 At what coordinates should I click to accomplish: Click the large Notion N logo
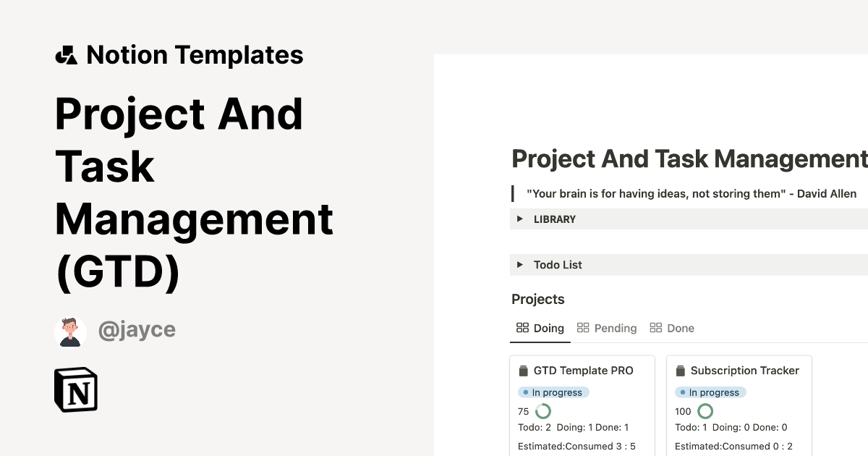[x=75, y=389]
